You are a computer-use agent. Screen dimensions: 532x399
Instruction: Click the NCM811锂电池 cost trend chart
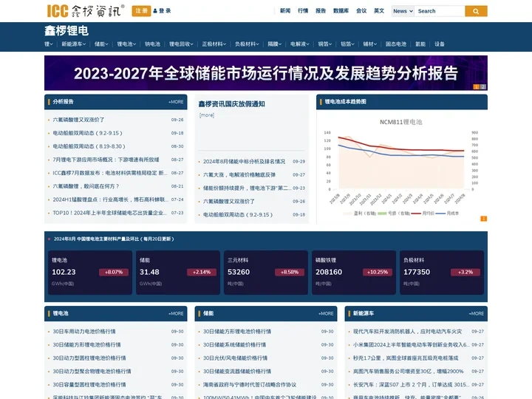(402, 166)
